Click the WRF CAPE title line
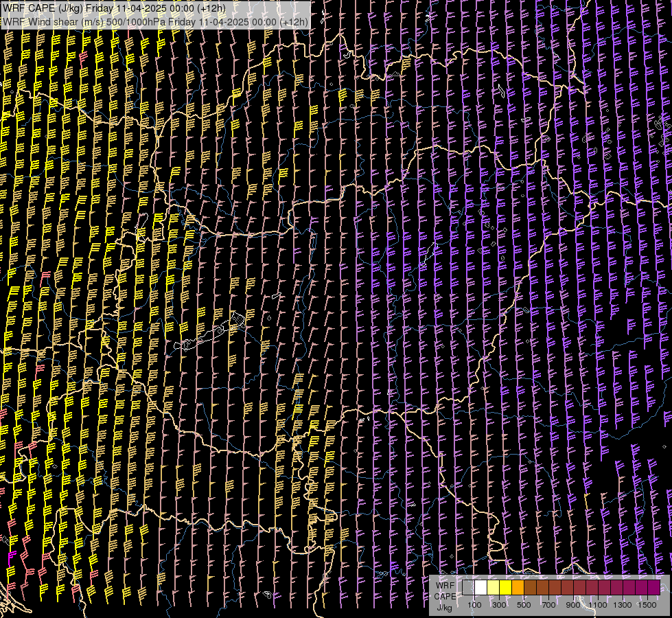Screen dimensions: 672x618 114,8
